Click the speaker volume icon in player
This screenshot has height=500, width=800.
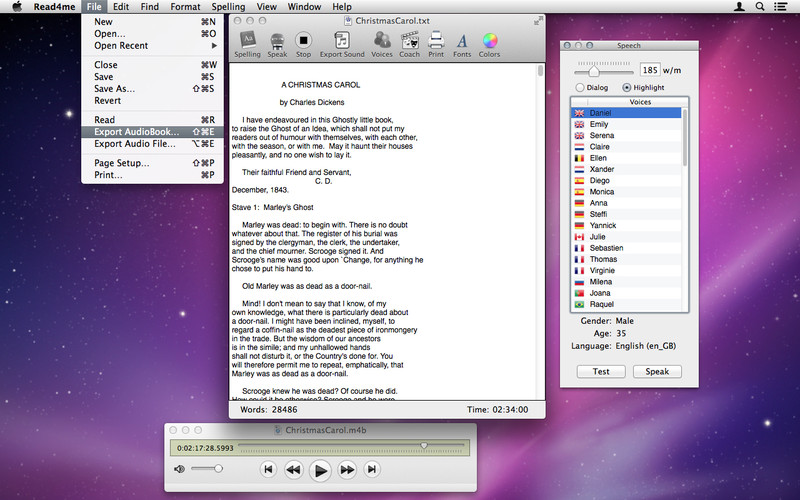tap(179, 469)
